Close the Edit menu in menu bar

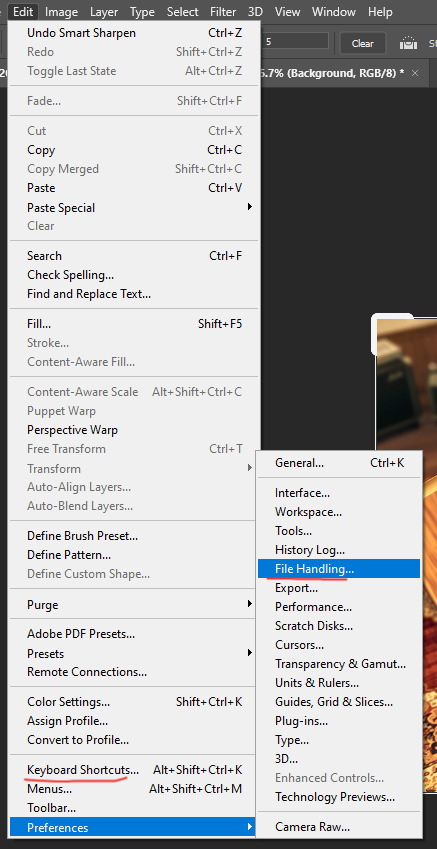pyautogui.click(x=23, y=11)
